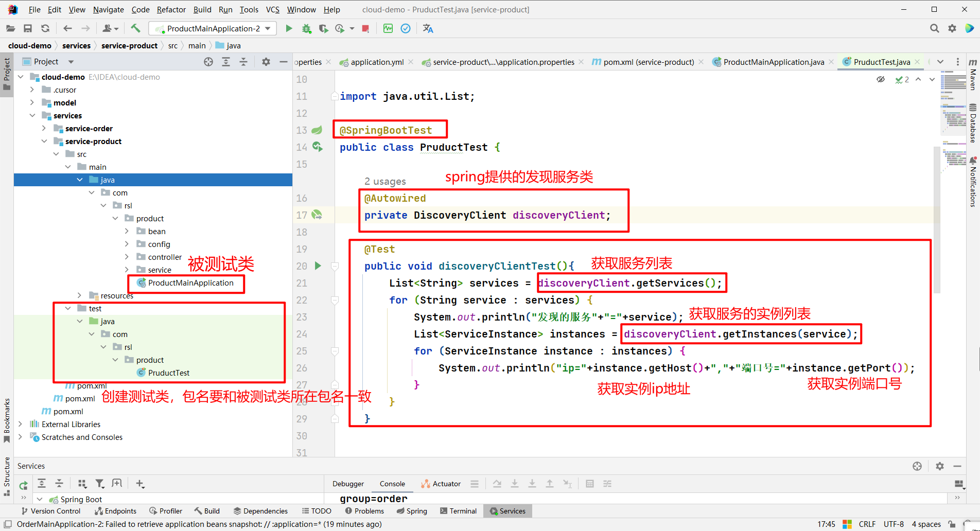
Task: Switch to ProductMainApplication.java tab
Action: [x=774, y=62]
